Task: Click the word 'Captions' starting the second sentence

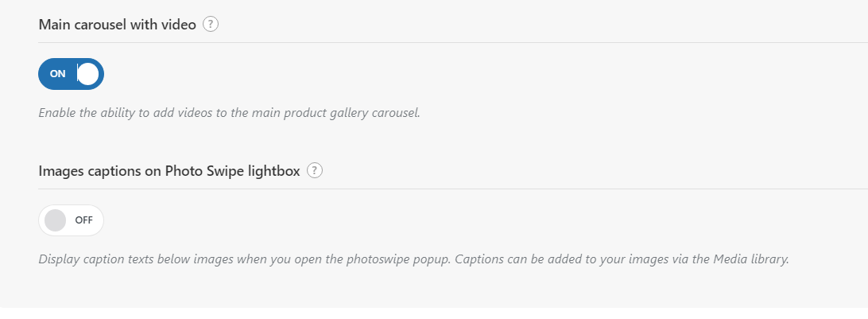Action: (x=476, y=259)
